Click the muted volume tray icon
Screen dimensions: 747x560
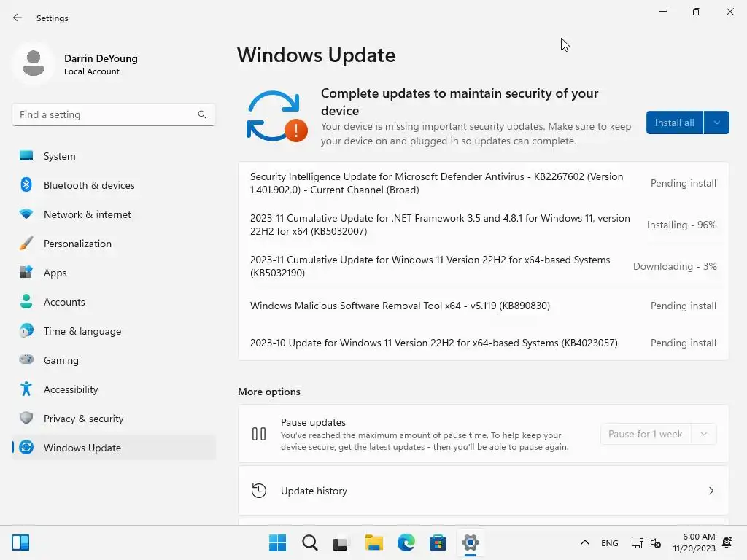point(656,542)
